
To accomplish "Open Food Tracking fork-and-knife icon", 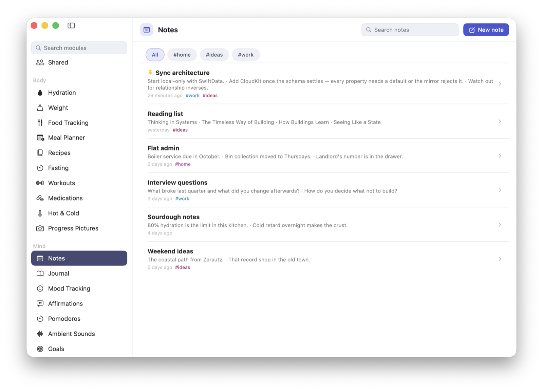I will click(x=40, y=123).
